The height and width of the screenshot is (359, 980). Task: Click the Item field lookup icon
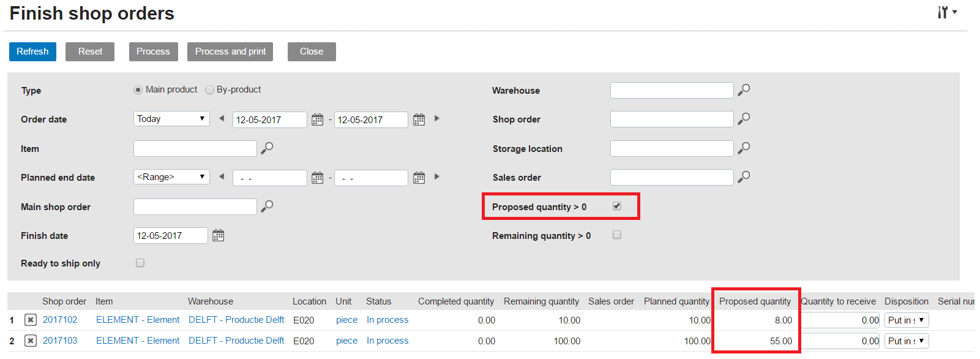[267, 148]
